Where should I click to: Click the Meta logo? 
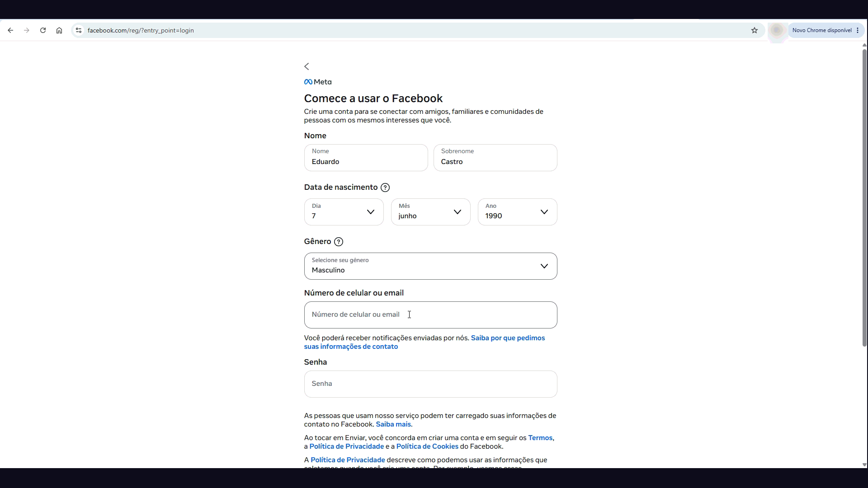coord(318,82)
